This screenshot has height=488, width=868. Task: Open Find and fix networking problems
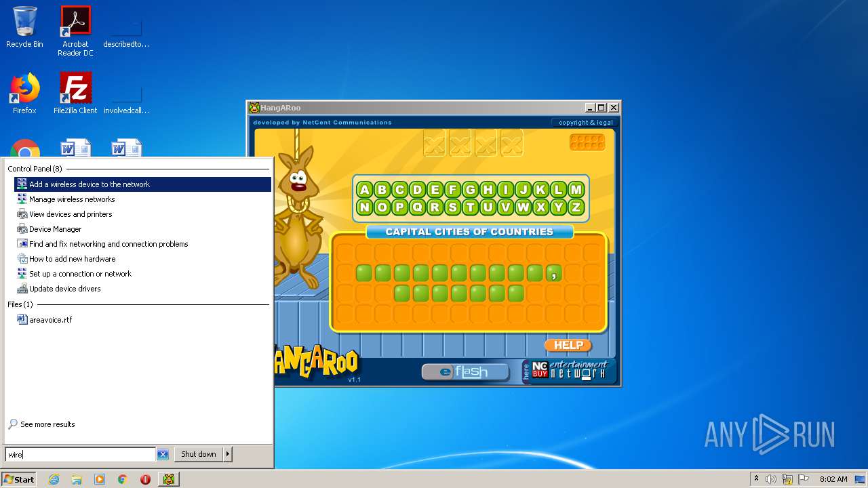(142, 244)
